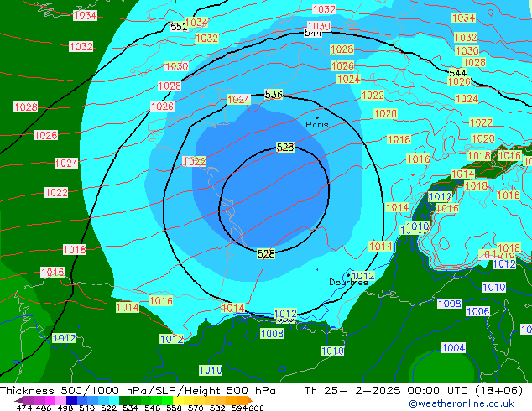Click the blue 1004 isobar label
This screenshot has height=411, width=532.
coord(454,347)
